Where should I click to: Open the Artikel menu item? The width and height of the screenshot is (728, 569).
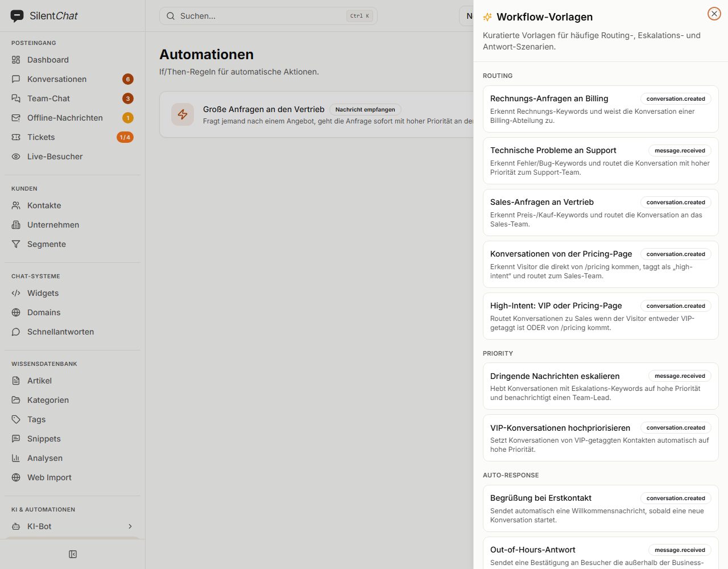pyautogui.click(x=72, y=381)
